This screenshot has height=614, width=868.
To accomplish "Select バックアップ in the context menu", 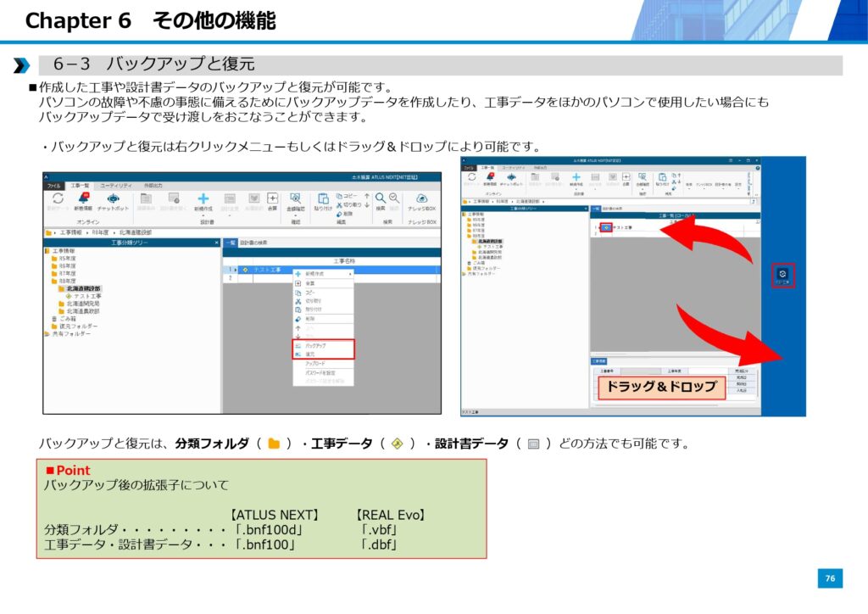I will coord(315,346).
